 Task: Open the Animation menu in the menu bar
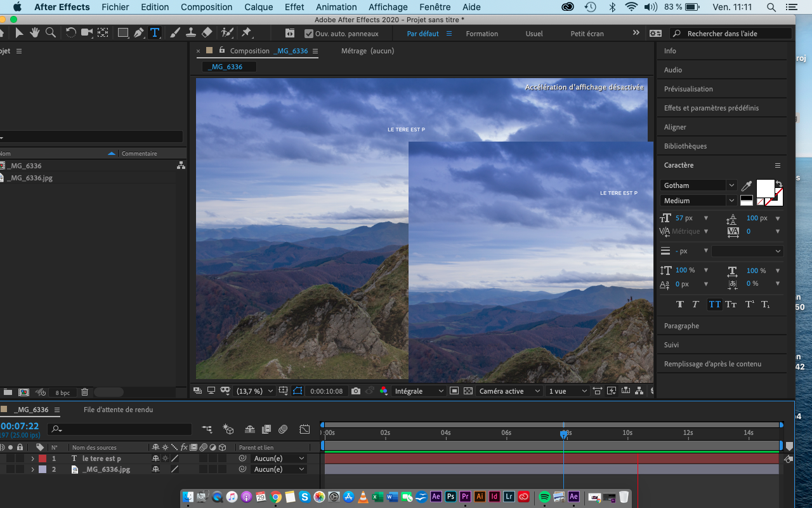point(336,7)
